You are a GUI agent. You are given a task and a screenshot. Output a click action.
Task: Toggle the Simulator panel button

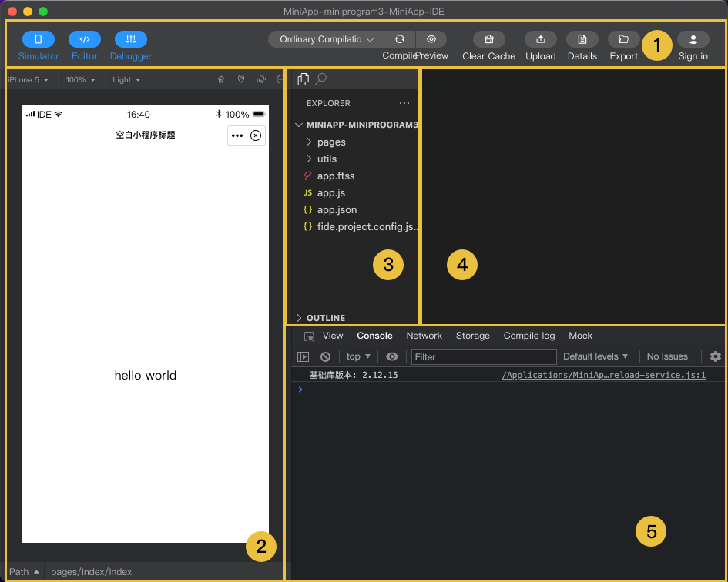tap(39, 39)
